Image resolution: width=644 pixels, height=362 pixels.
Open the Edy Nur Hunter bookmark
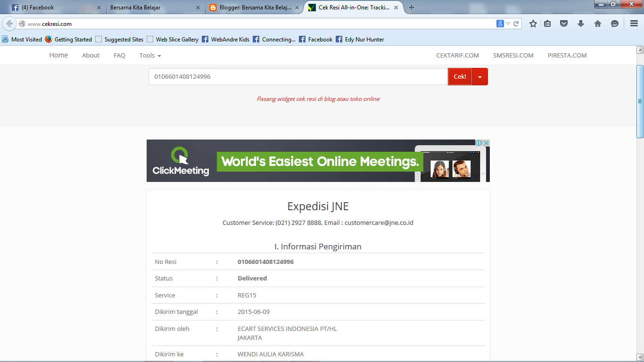[360, 40]
